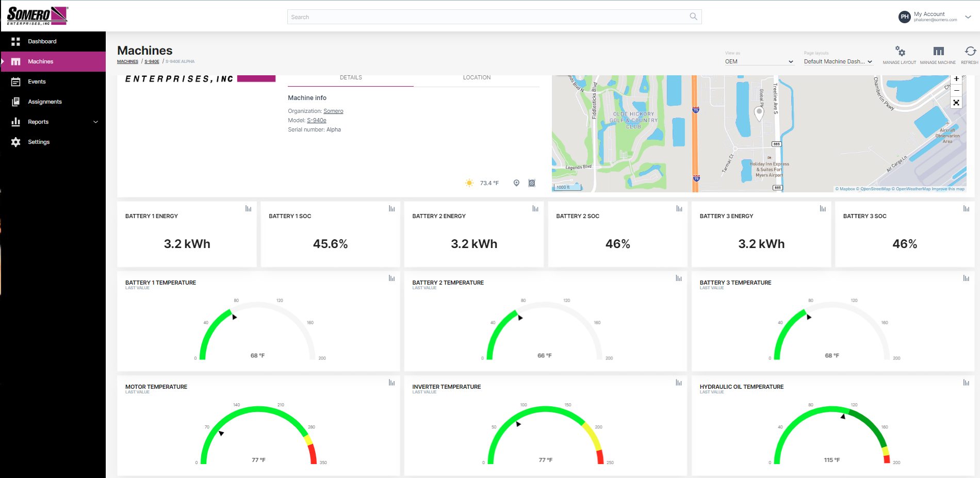Open the Page layouts dropdown
Viewport: 980px width, 478px height.
click(x=838, y=61)
